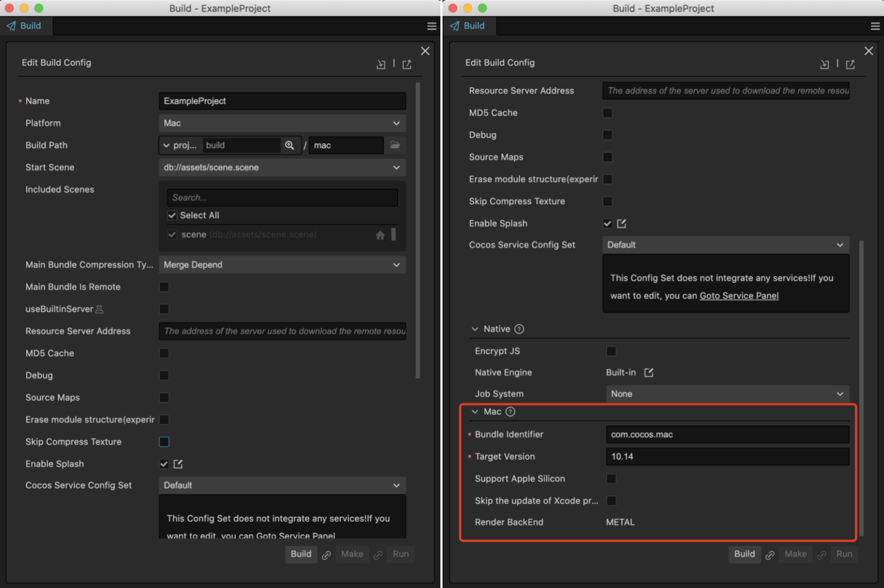
Task: Click Target Version input field
Action: point(728,457)
